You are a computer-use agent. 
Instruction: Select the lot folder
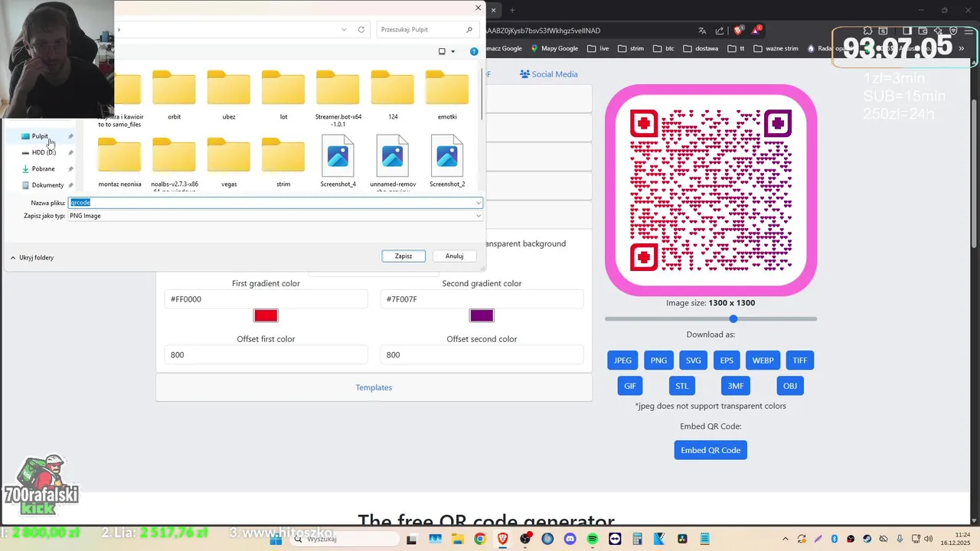(x=283, y=95)
